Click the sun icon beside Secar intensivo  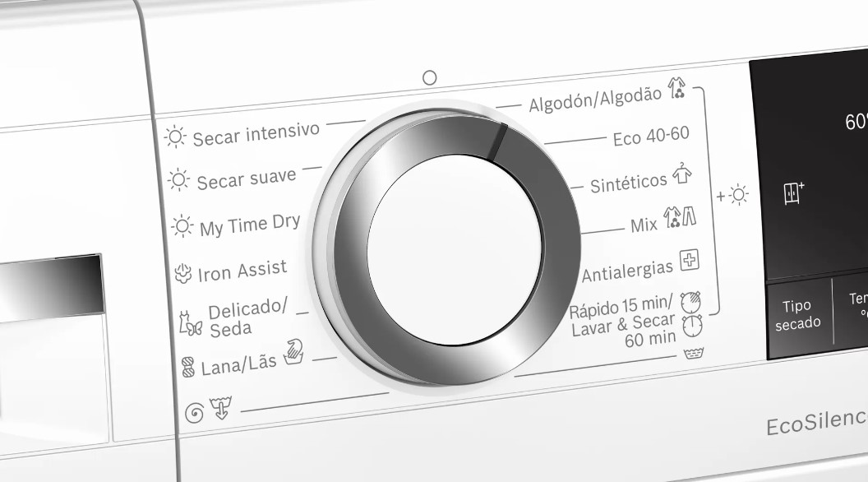point(175,137)
